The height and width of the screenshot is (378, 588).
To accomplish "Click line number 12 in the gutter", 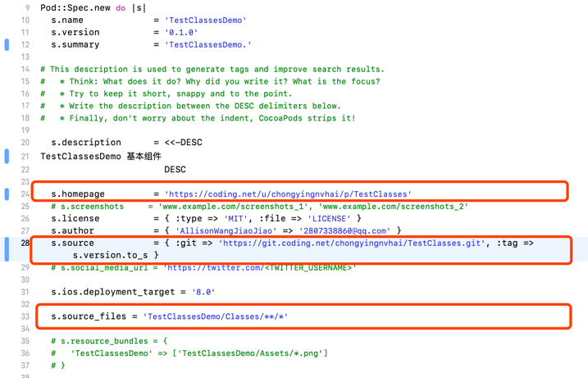I will (x=25, y=44).
